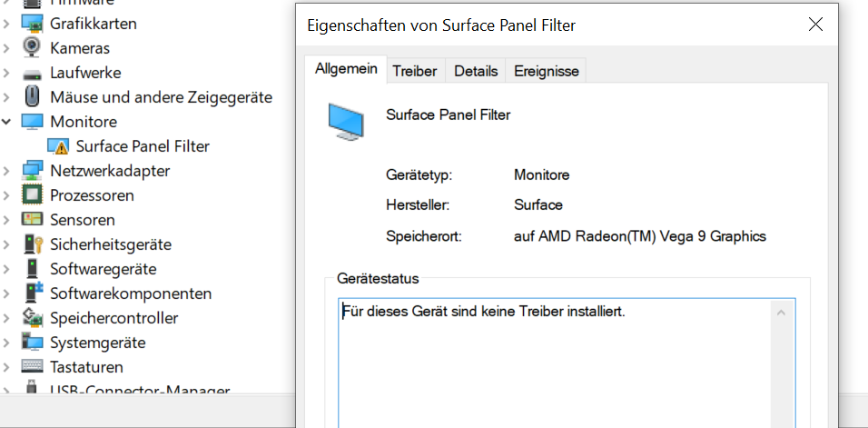Open the Details tab
The height and width of the screenshot is (428, 868).
[x=476, y=71]
